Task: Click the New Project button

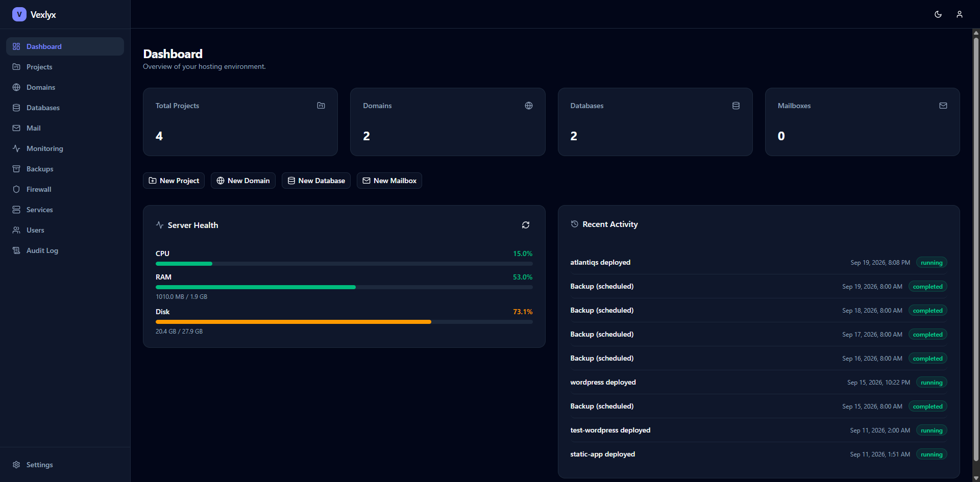Action: click(x=174, y=181)
